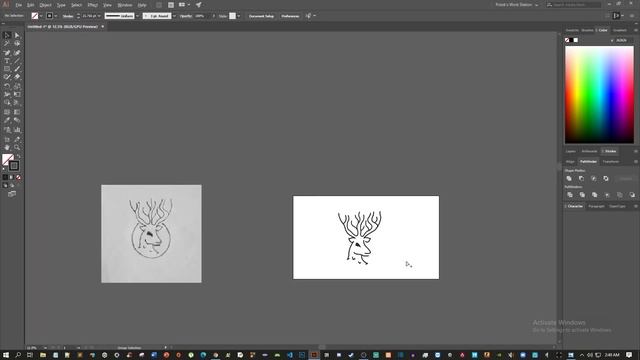This screenshot has height=360, width=640.
Task: Select the Selection (black arrow) tool
Action: click(x=7, y=36)
